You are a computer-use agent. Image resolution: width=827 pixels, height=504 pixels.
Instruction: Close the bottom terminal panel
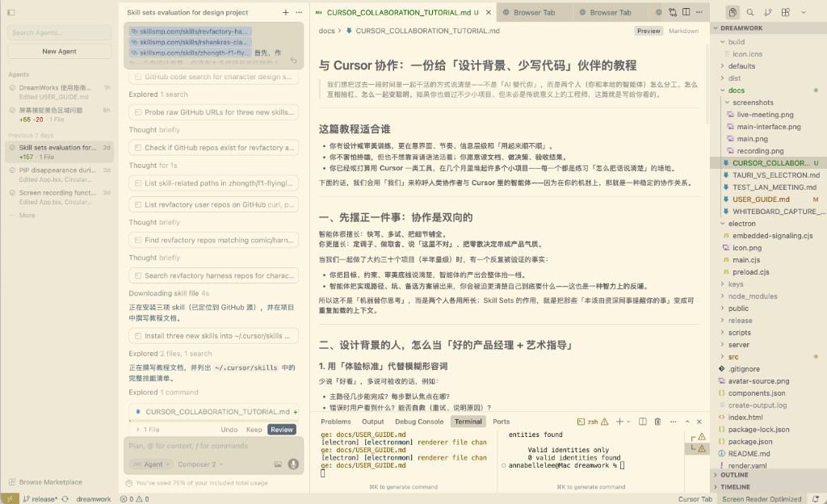coord(699,422)
